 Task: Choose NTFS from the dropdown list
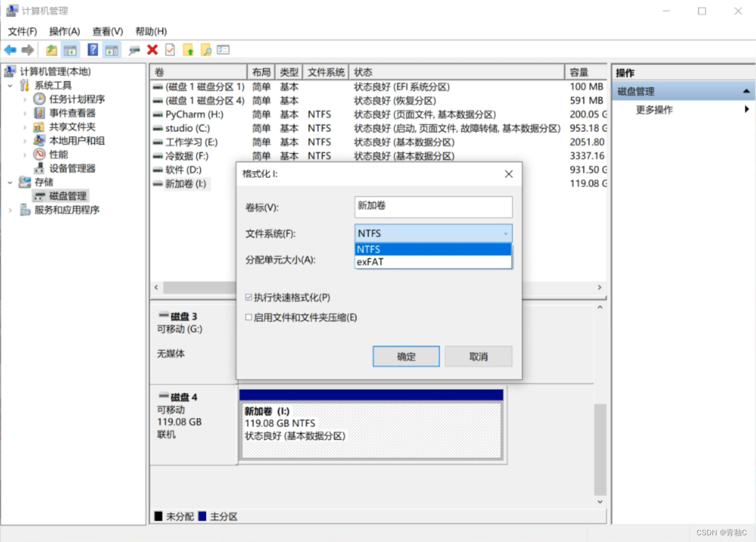[433, 250]
